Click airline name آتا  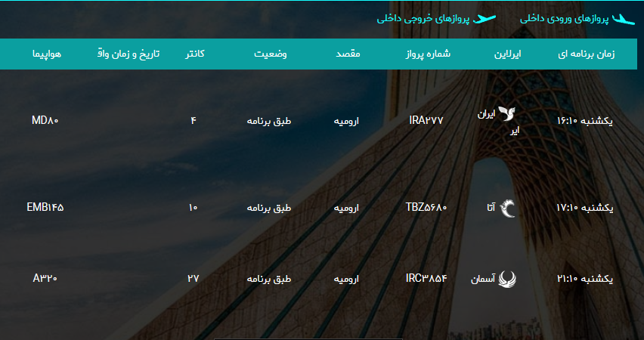point(491,209)
